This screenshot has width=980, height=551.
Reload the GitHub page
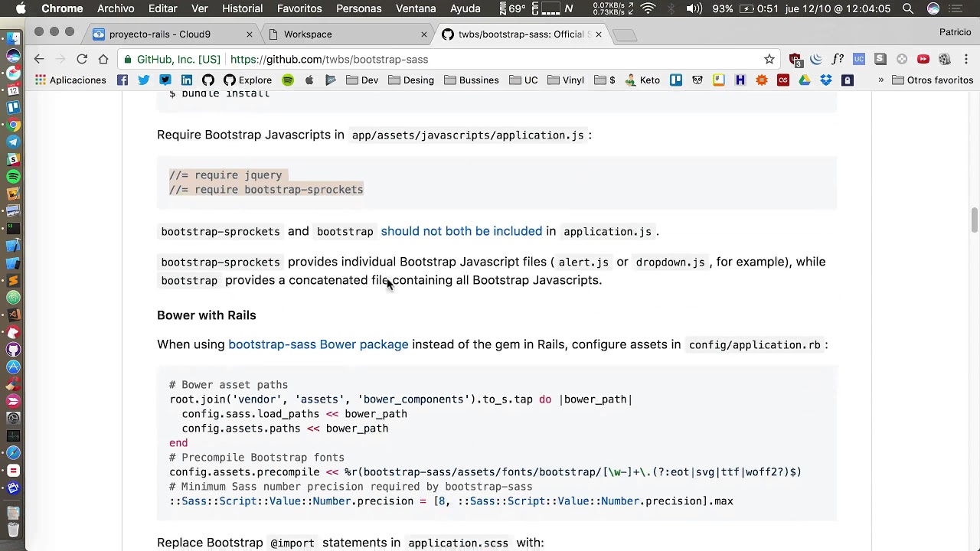82,60
